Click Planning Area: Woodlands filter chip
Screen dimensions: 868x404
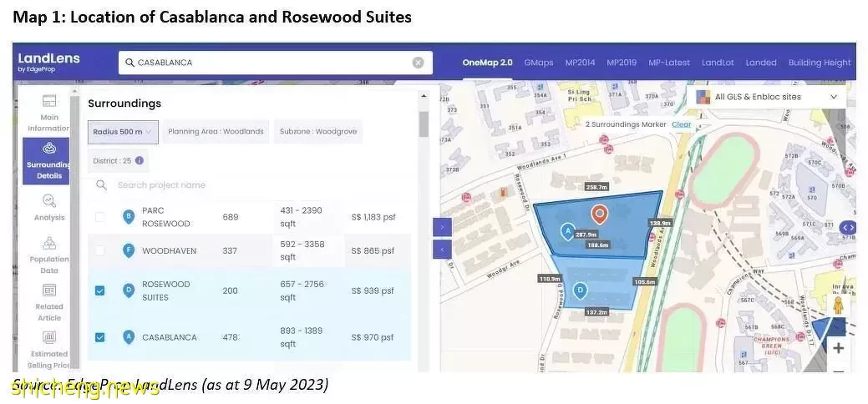(x=216, y=132)
